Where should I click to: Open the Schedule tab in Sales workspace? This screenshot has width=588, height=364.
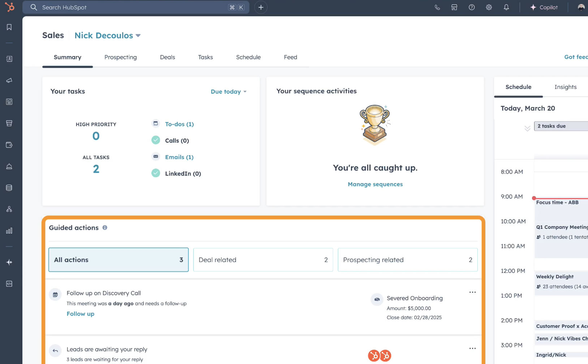tap(248, 57)
